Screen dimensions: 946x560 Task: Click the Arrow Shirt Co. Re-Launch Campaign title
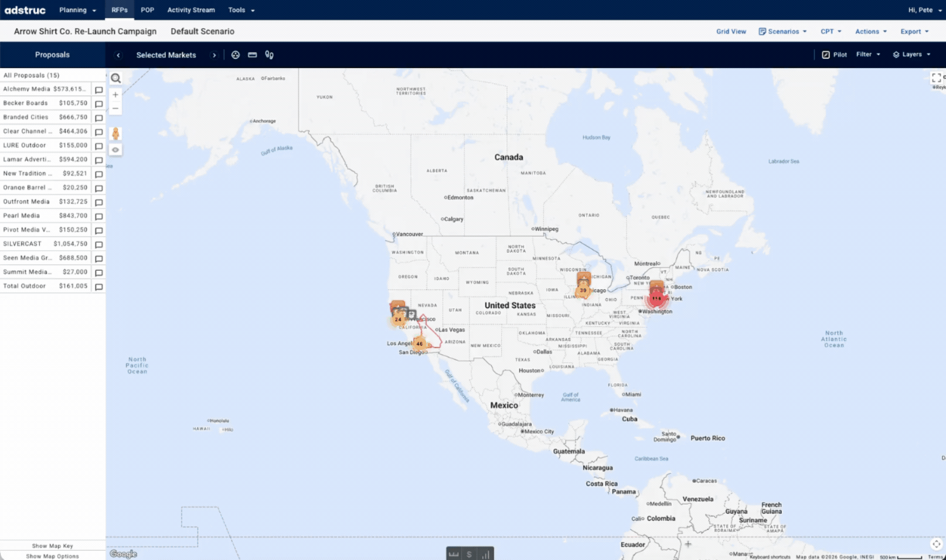click(x=85, y=32)
